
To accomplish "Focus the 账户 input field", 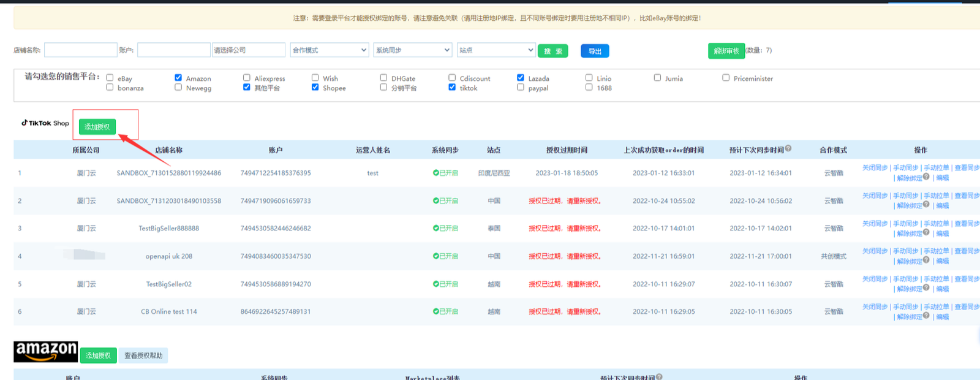I will pos(174,50).
